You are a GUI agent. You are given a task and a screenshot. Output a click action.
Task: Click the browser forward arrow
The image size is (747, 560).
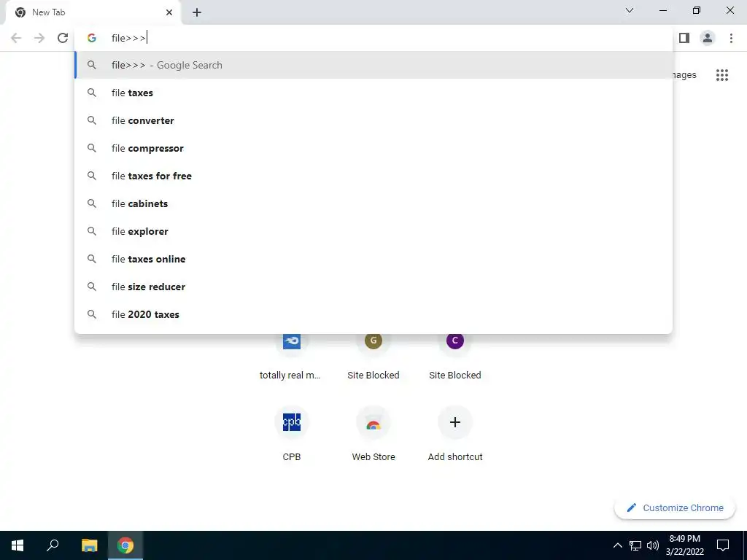(x=39, y=38)
